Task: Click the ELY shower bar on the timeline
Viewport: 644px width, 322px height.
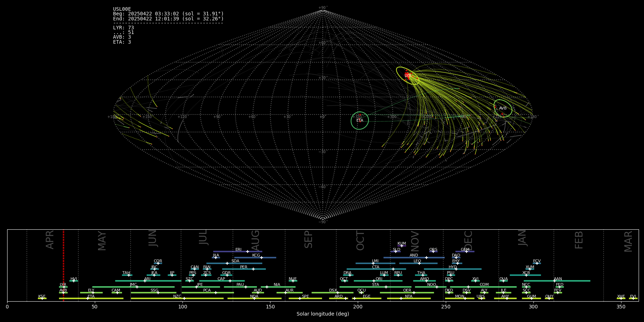Action: (x=91, y=293)
